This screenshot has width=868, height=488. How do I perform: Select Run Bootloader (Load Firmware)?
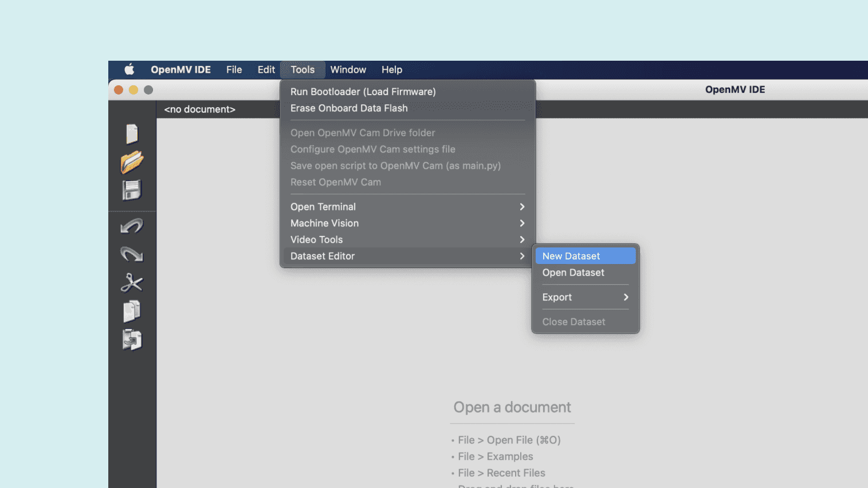[363, 92]
